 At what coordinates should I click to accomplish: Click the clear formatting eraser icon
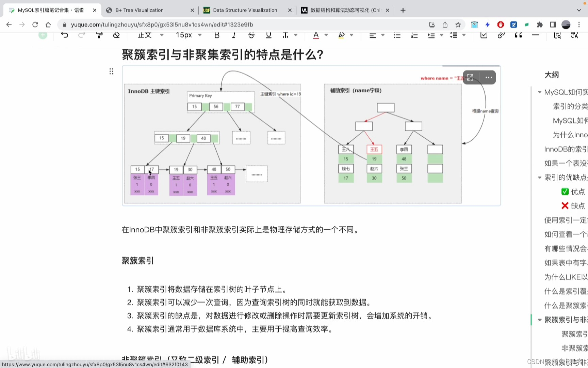116,35
